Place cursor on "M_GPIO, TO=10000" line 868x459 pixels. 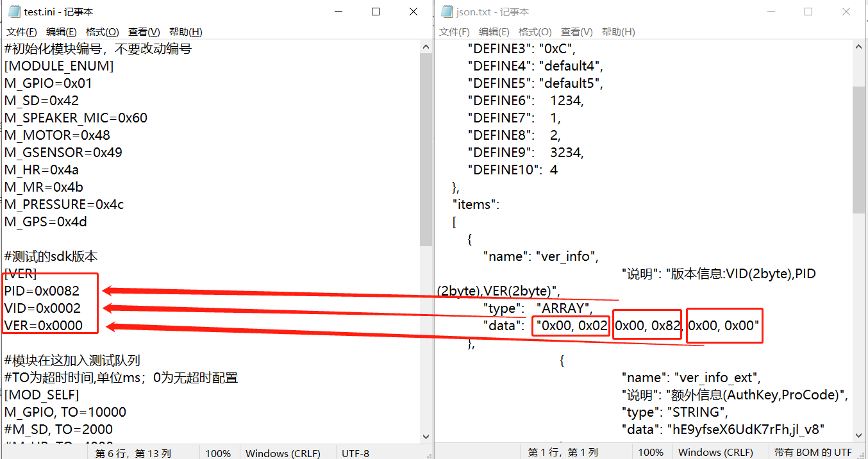coord(65,412)
